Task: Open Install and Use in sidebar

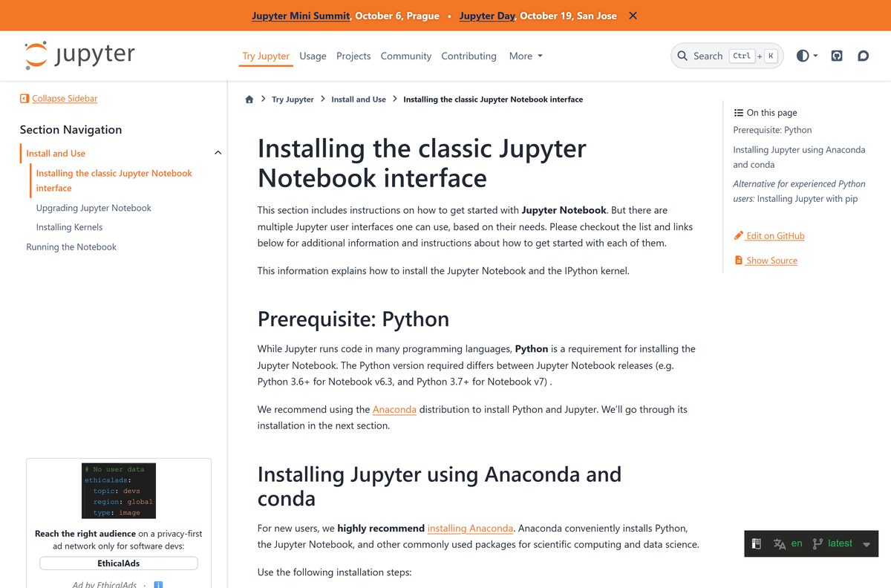Action: coord(56,154)
